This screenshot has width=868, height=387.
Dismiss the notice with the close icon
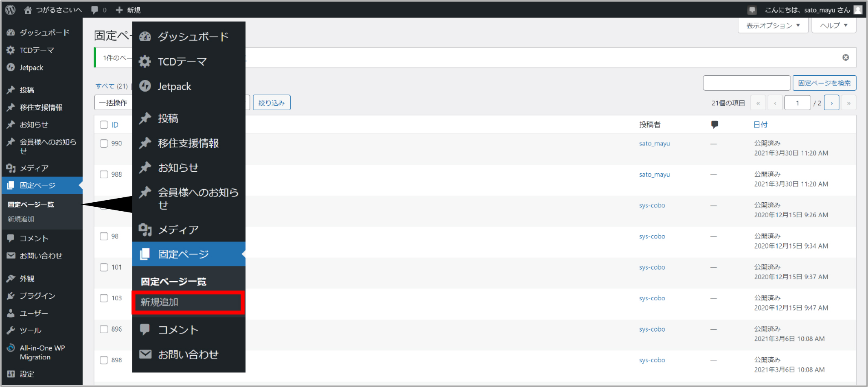click(846, 57)
